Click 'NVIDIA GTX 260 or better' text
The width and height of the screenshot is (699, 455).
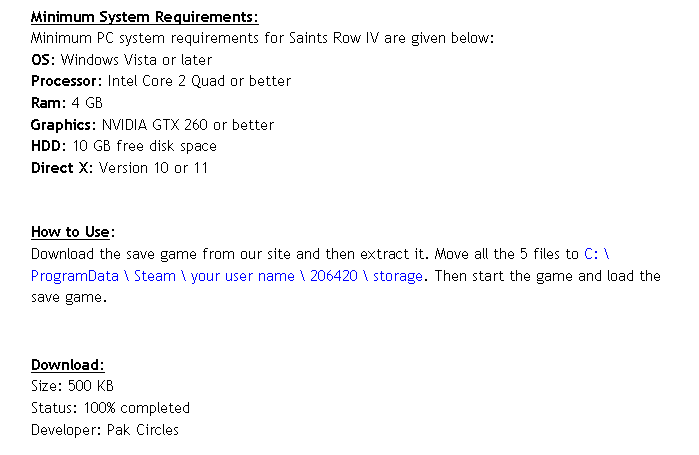point(187,125)
